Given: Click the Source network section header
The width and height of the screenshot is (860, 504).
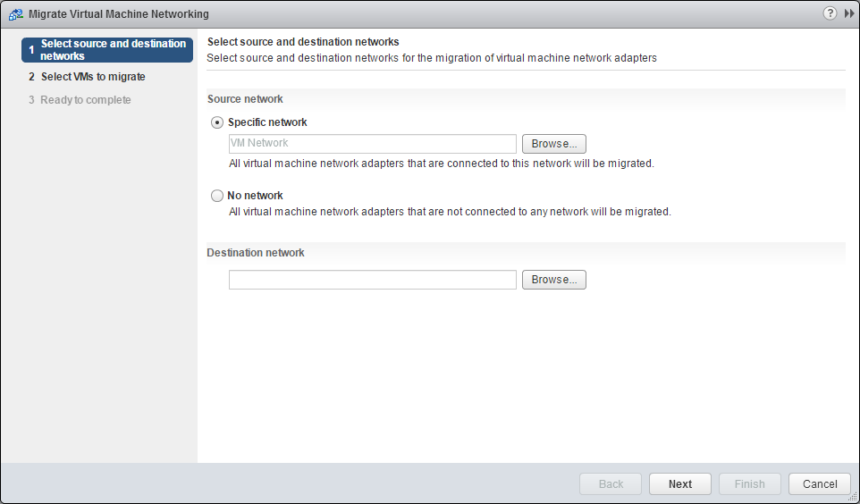Looking at the screenshot, I should coord(245,99).
